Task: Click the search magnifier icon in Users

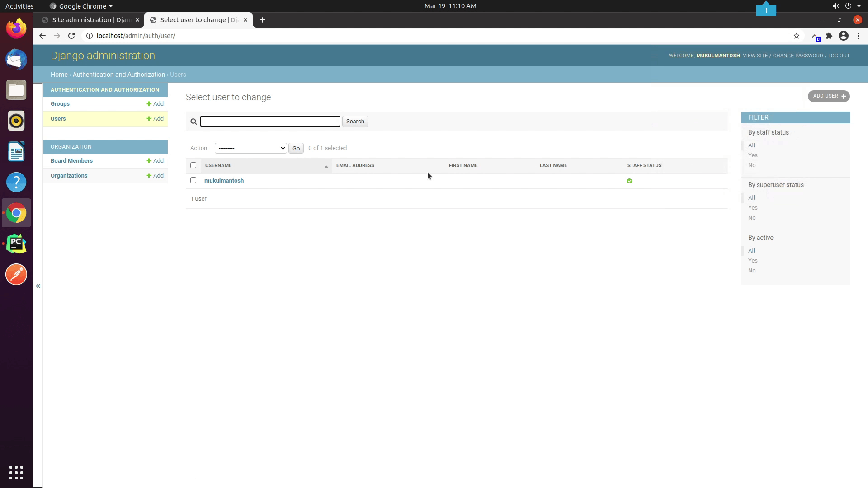Action: [x=194, y=122]
